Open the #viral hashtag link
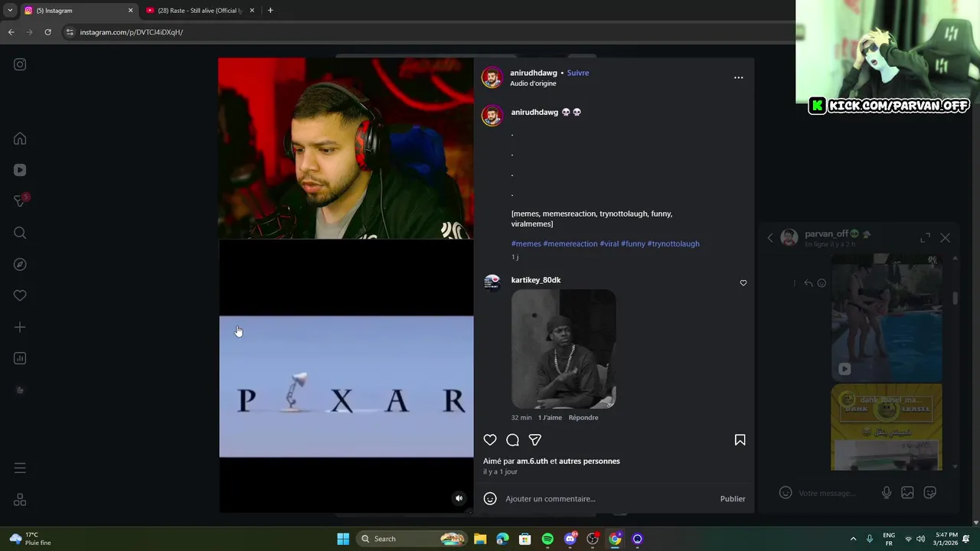The width and height of the screenshot is (980, 551). click(609, 243)
